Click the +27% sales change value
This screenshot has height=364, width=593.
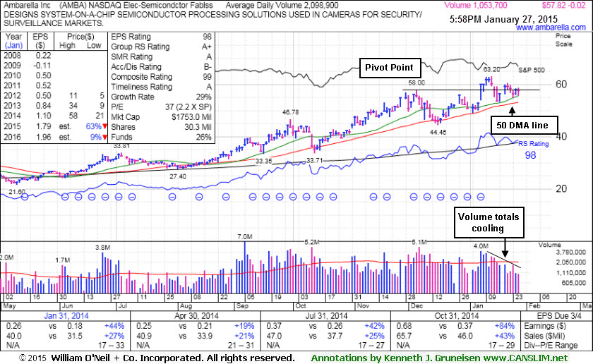tap(114, 336)
